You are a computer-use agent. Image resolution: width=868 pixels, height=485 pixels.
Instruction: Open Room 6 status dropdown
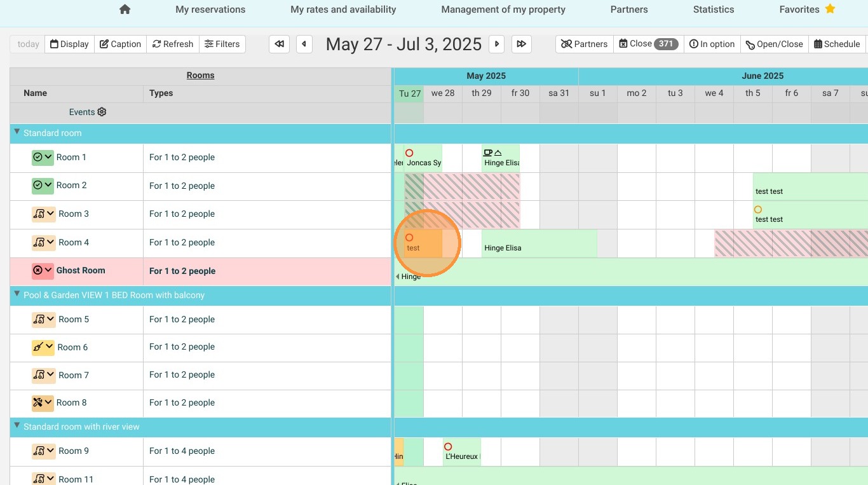tap(43, 348)
